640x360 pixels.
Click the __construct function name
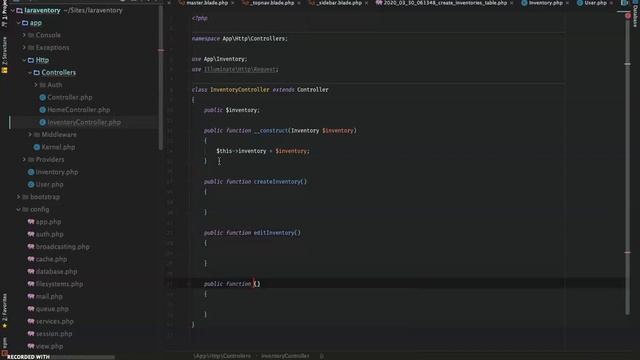tap(271, 131)
